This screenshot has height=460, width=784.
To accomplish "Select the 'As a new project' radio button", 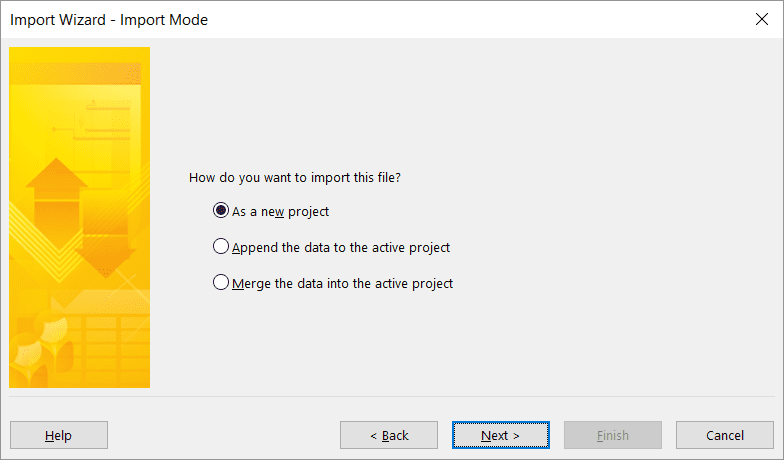I will coord(220,210).
